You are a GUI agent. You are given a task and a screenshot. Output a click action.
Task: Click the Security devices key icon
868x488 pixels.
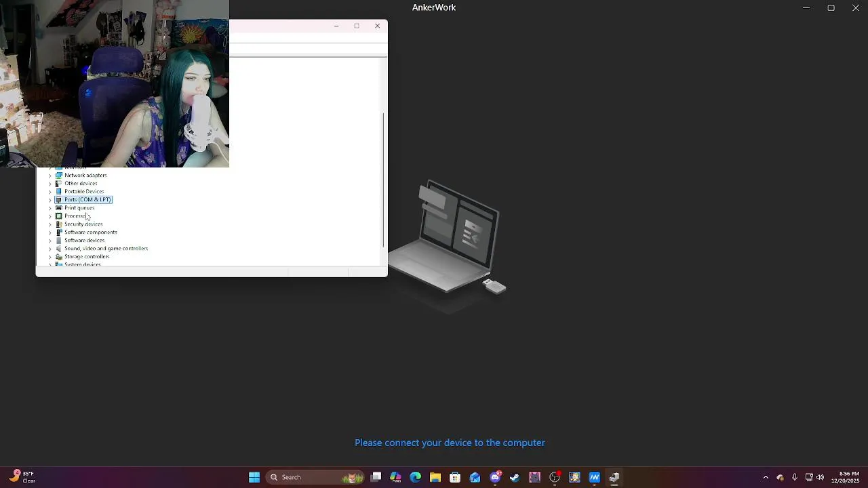point(59,224)
